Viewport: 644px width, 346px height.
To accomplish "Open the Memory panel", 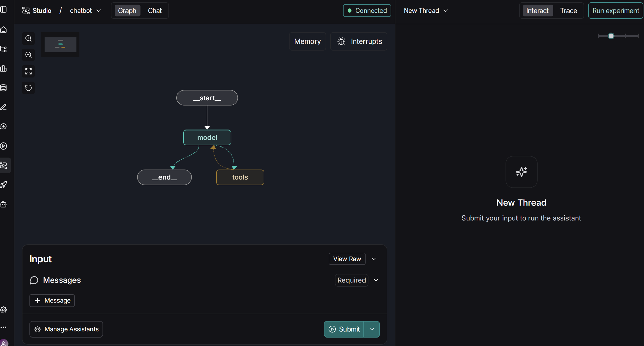I will [307, 41].
